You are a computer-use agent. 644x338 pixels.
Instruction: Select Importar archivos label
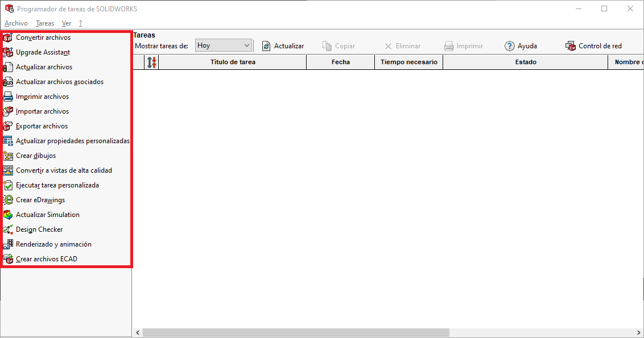tap(42, 111)
